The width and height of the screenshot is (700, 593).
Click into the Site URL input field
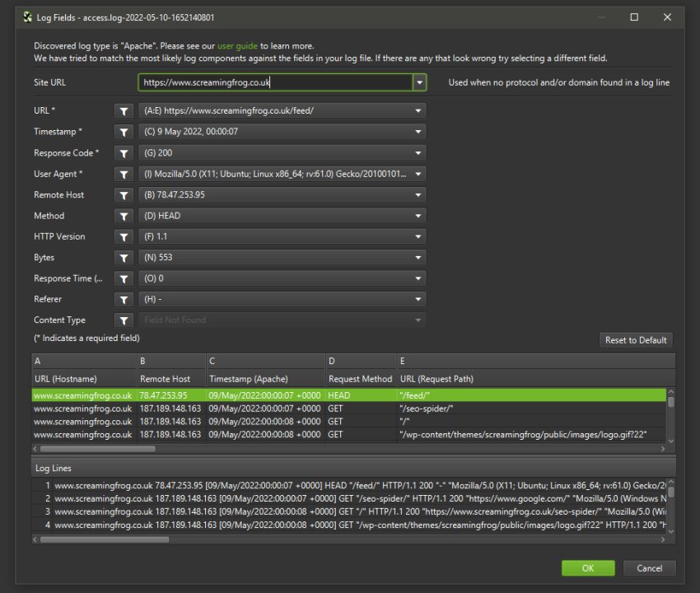(275, 82)
